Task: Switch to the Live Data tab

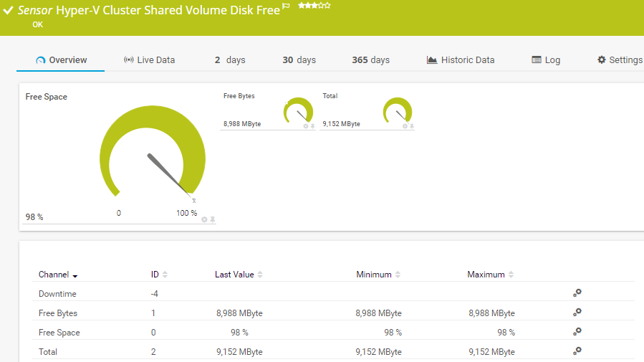Action: [149, 60]
